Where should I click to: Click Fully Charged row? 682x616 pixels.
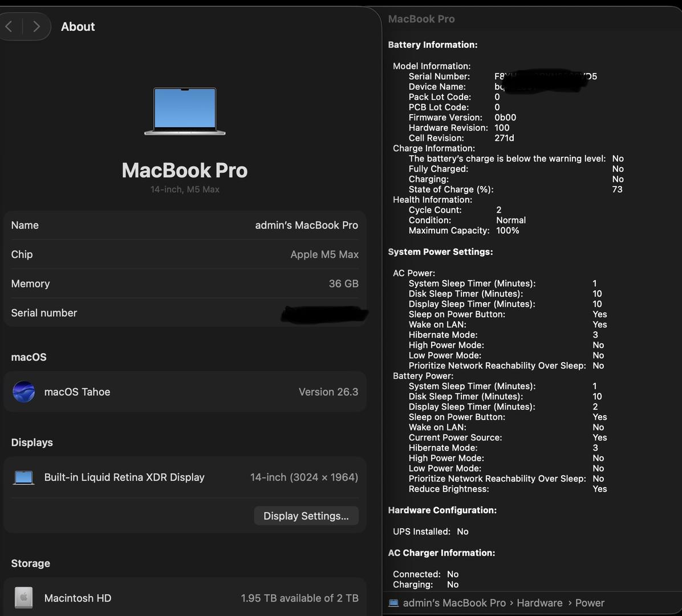(516, 169)
